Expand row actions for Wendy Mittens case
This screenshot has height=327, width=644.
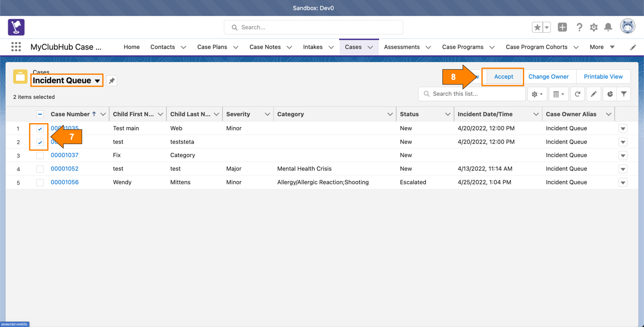(623, 183)
